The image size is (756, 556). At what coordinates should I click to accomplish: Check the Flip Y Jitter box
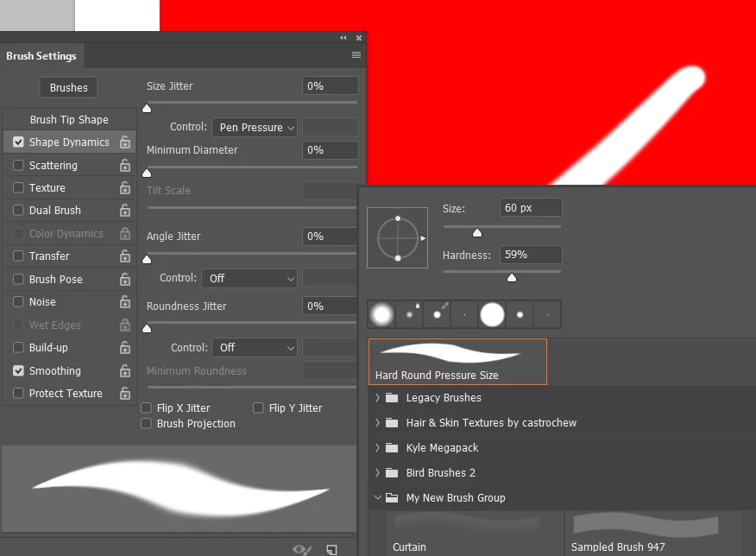[258, 408]
